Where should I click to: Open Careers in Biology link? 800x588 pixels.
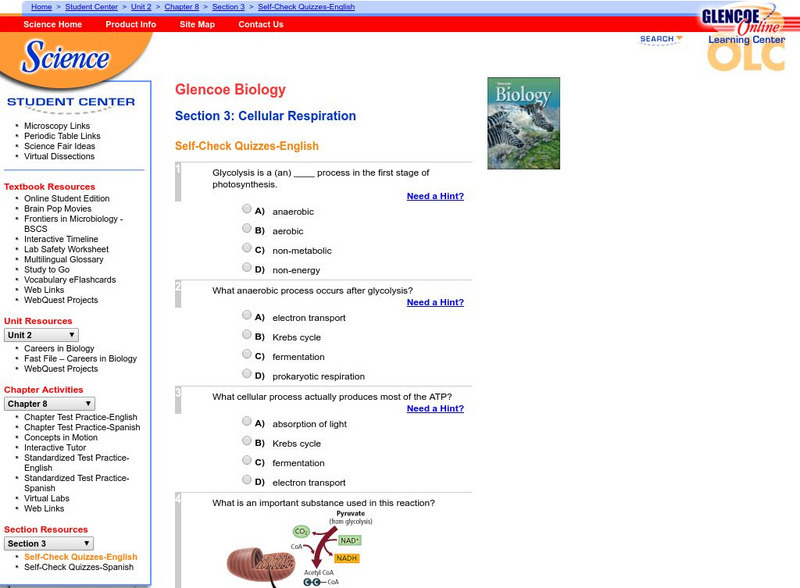pyautogui.click(x=59, y=348)
